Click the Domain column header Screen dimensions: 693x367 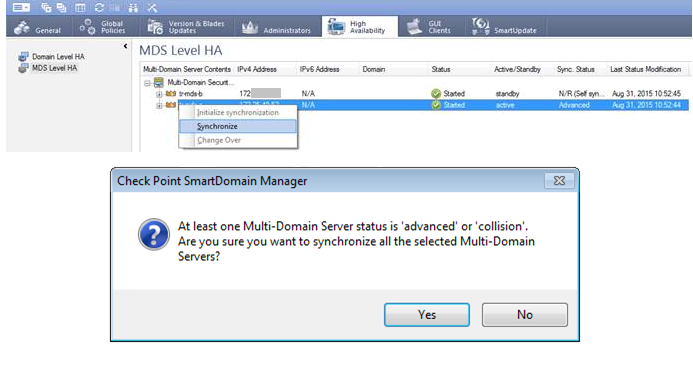click(394, 69)
